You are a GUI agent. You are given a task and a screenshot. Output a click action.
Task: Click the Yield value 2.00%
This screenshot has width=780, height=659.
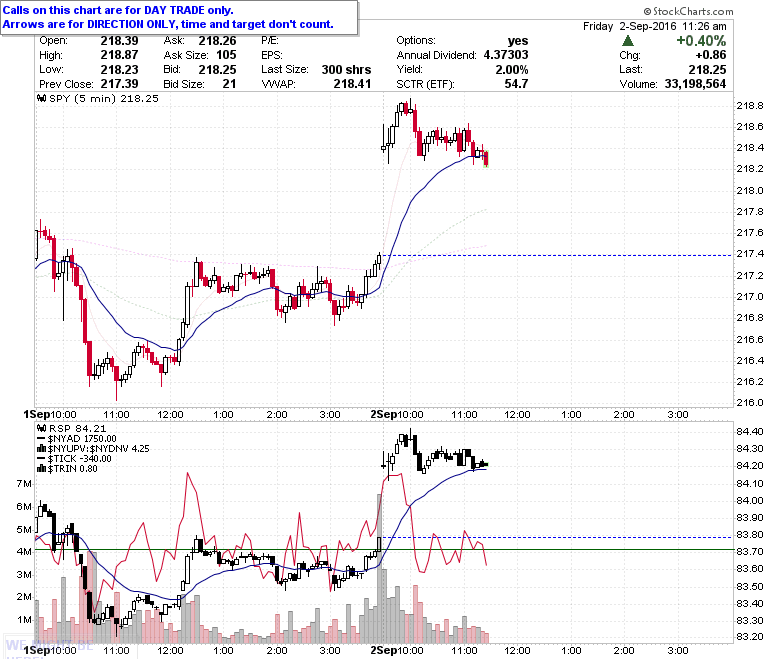[x=512, y=70]
